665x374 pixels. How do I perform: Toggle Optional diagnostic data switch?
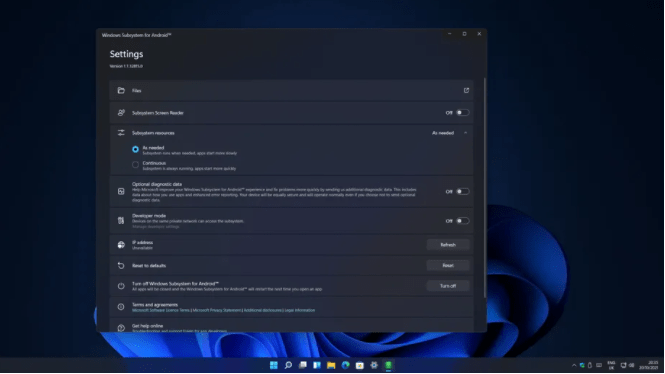tap(462, 192)
